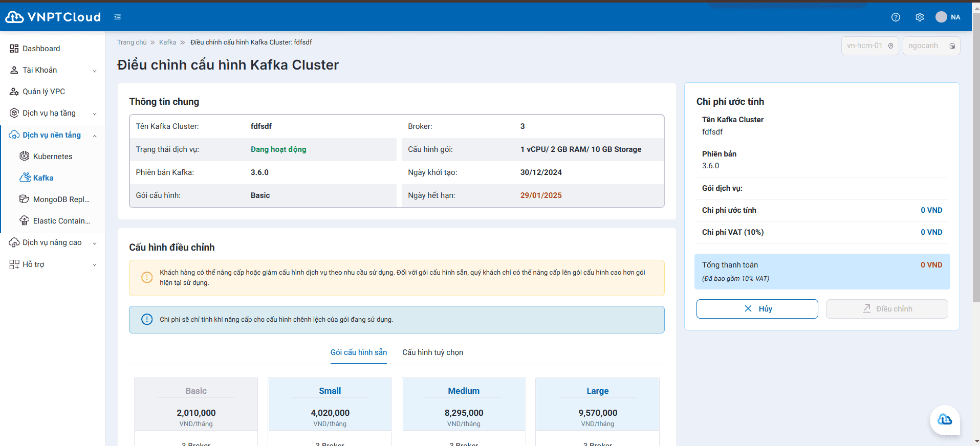Open the vn-hcm-01 region selector
The width and height of the screenshot is (980, 446).
tap(869, 46)
